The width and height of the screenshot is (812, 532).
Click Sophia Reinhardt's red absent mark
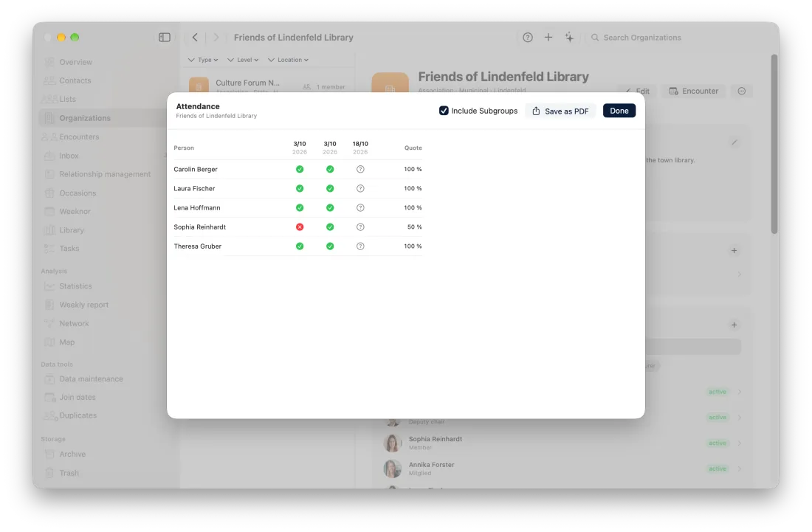click(300, 227)
